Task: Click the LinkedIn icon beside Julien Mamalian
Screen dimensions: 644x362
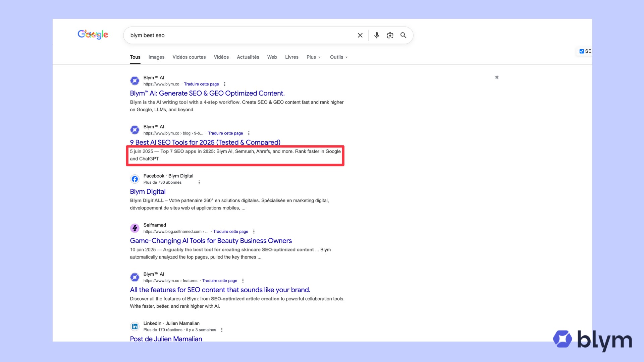Action: click(x=135, y=326)
